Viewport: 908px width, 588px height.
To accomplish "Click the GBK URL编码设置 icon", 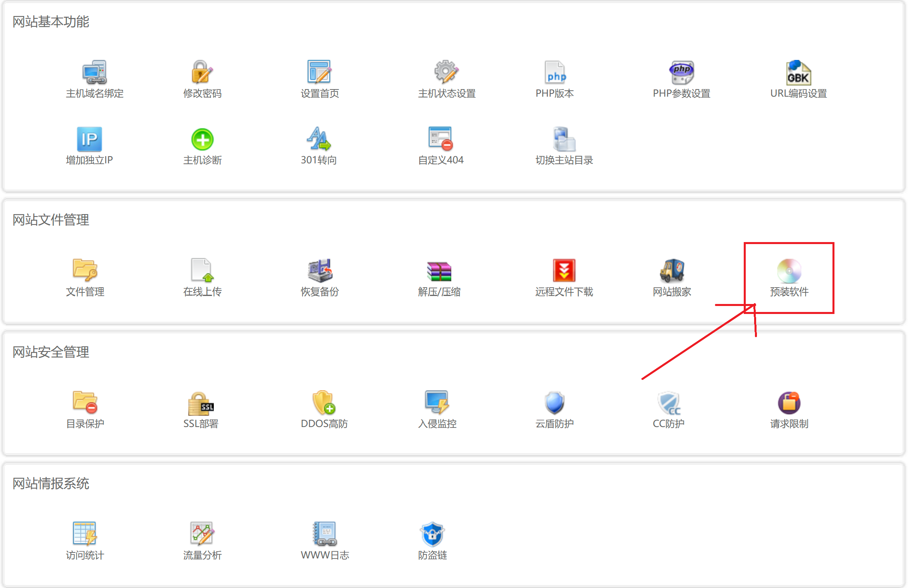I will (798, 72).
